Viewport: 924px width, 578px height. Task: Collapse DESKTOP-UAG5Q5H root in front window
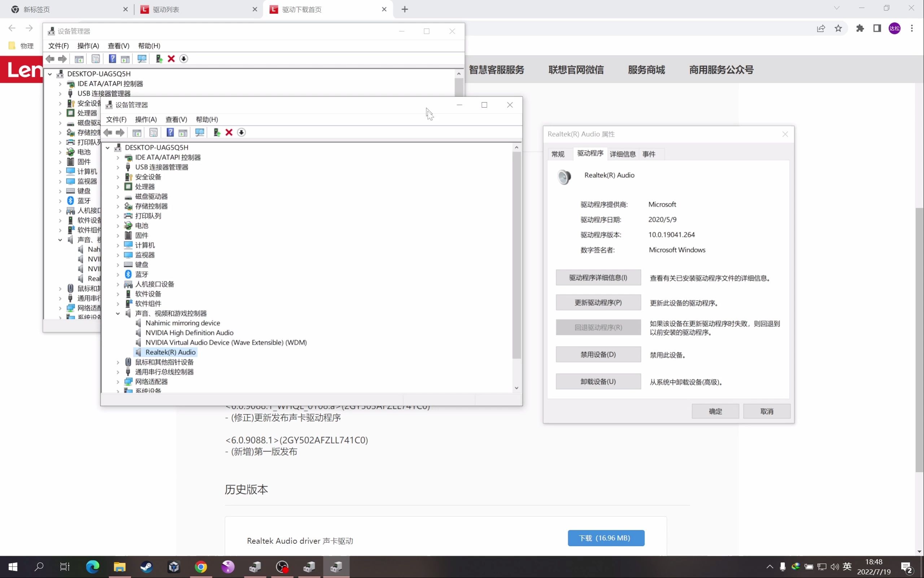[108, 147]
